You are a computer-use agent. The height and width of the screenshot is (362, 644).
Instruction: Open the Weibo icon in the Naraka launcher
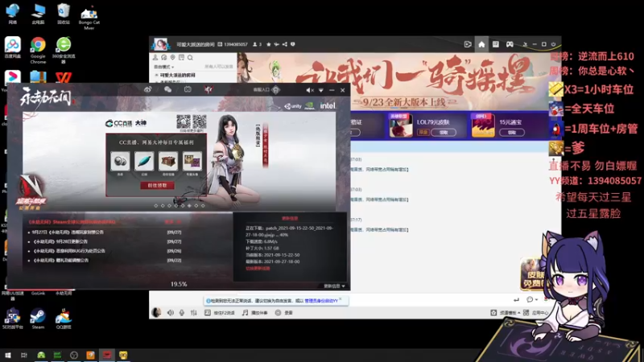coord(148,89)
